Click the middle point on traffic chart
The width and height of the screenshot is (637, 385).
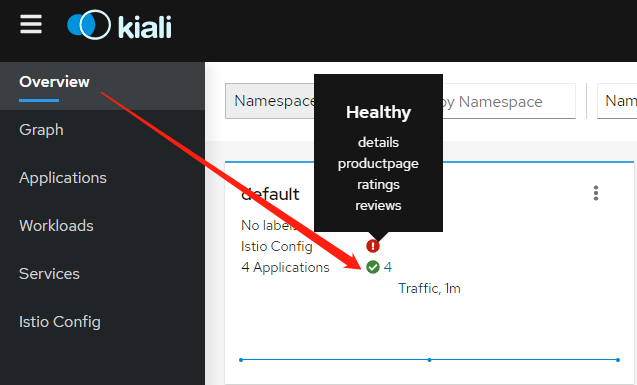429,360
